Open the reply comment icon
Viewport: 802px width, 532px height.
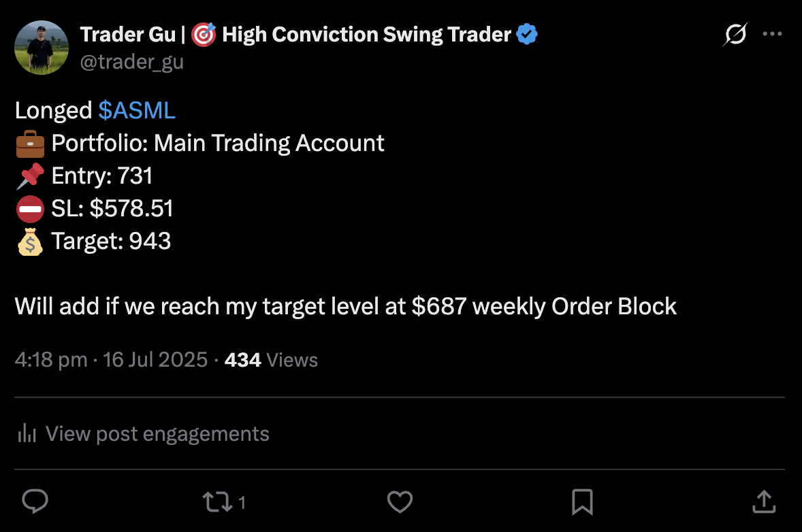(x=35, y=501)
